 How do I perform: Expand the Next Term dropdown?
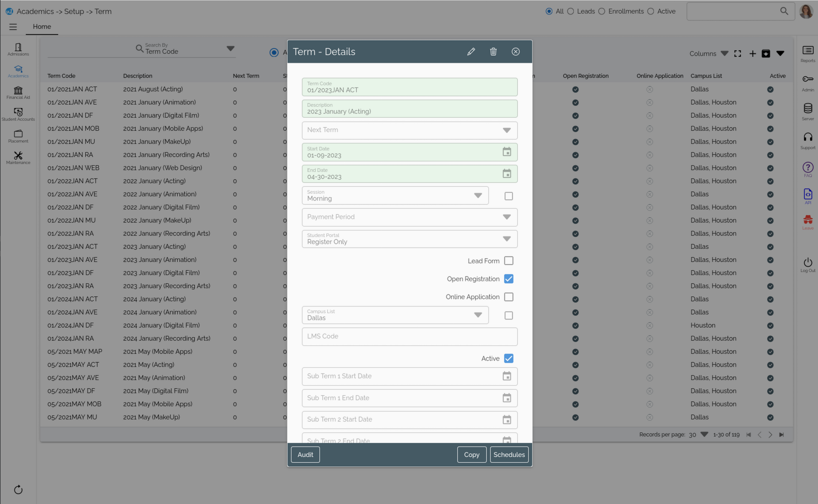pyautogui.click(x=506, y=130)
